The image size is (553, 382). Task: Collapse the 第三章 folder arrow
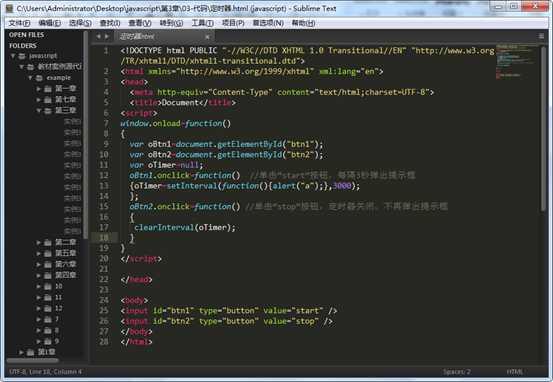pyautogui.click(x=38, y=111)
